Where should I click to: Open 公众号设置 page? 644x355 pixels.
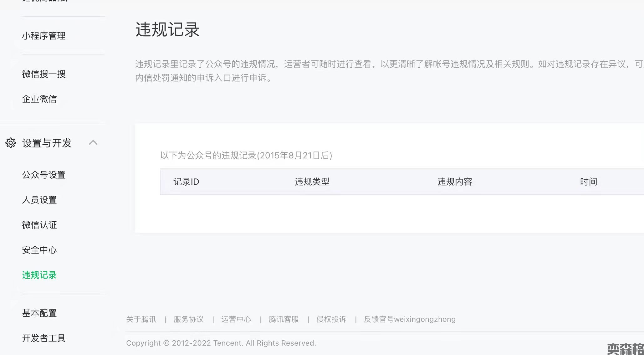[x=44, y=175]
